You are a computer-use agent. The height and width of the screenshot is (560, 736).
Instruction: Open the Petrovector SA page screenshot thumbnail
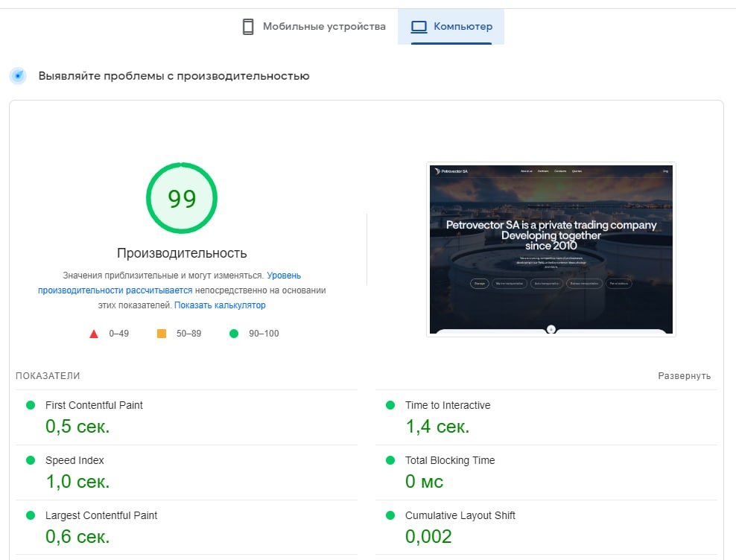point(551,249)
